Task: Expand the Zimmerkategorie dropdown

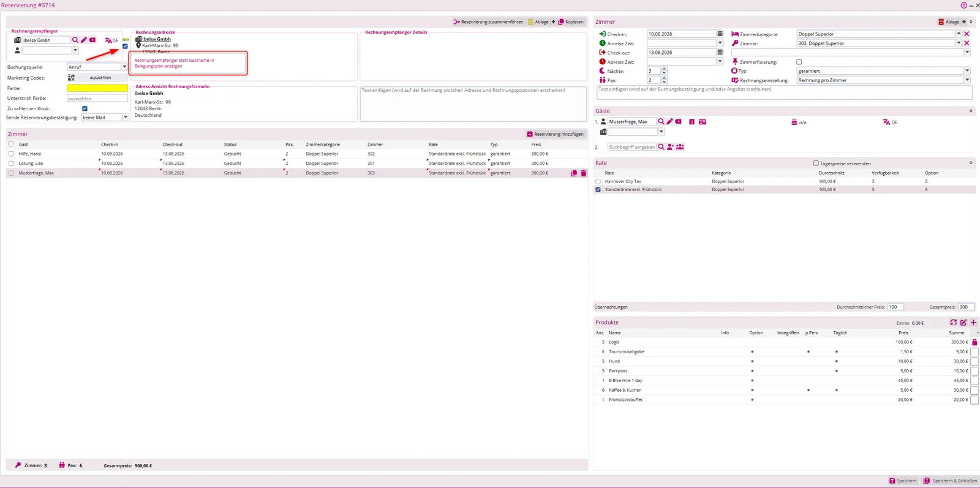Action: (x=959, y=34)
